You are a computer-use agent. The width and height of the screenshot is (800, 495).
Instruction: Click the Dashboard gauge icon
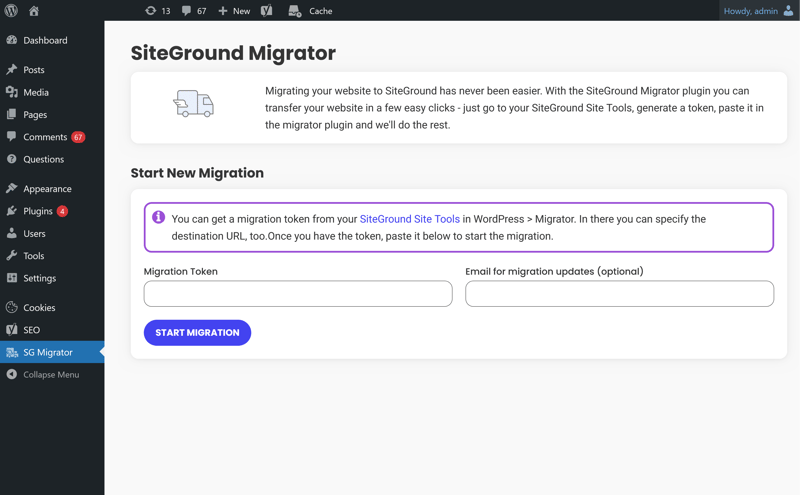click(12, 40)
